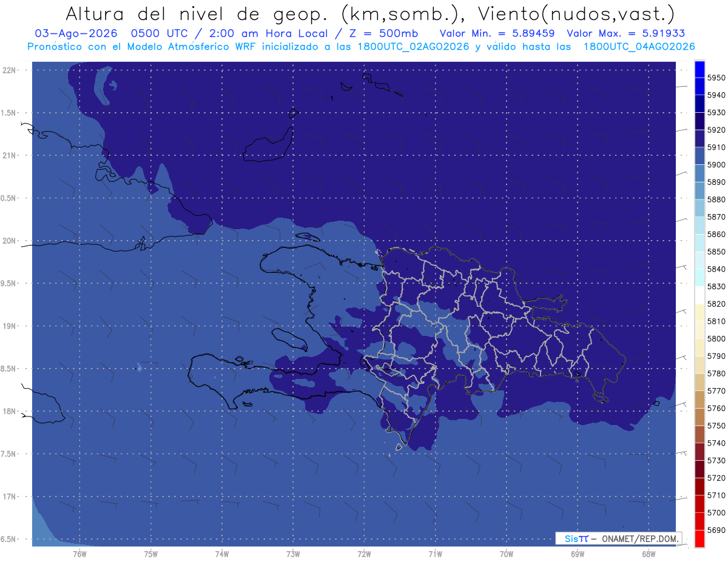The width and height of the screenshot is (728, 562).
Task: Click the 5780 colorbar label
Action: 716,373
